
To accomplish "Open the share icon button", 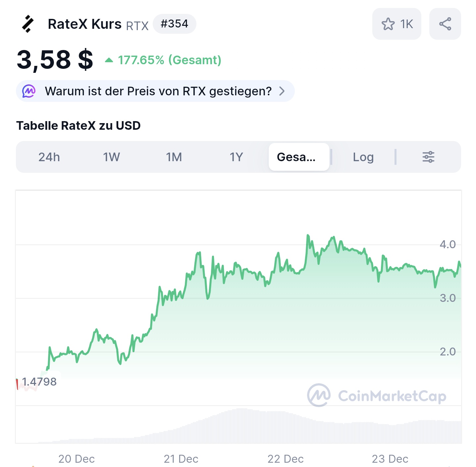I will coord(445,24).
